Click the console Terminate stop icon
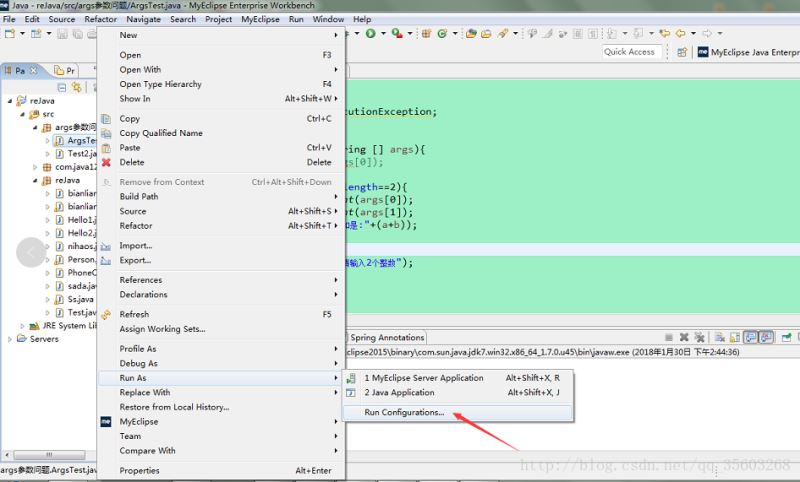 [x=669, y=338]
